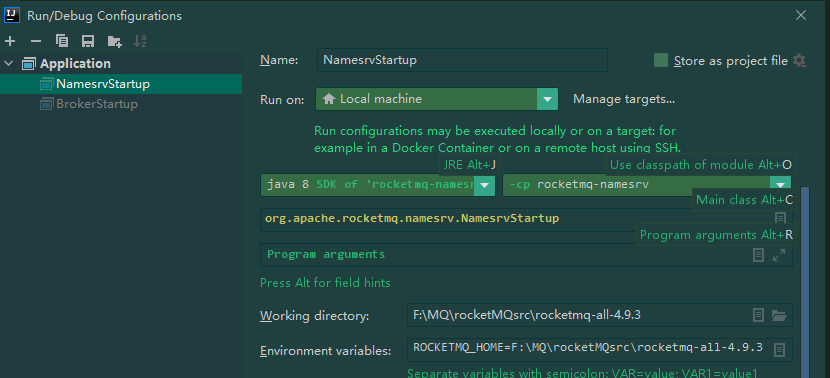The height and width of the screenshot is (378, 830).
Task: Click the BrokerStartup configuration icon
Action: pyautogui.click(x=48, y=104)
